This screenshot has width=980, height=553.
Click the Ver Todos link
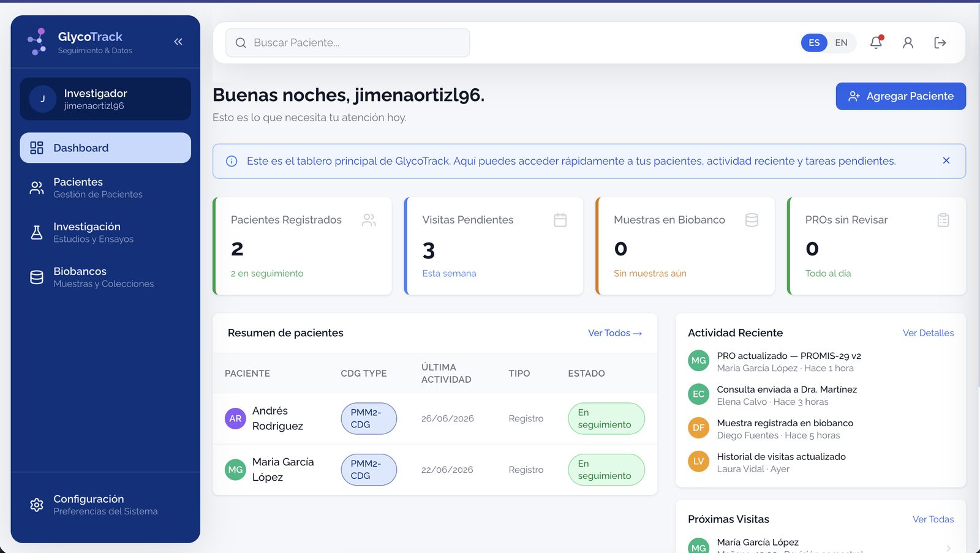tap(615, 333)
